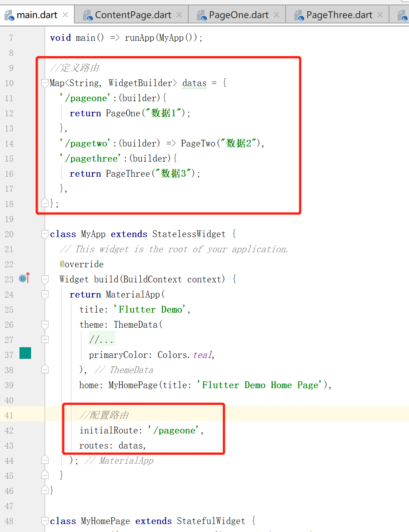Click the main.dart Dart file icon

tap(9, 15)
